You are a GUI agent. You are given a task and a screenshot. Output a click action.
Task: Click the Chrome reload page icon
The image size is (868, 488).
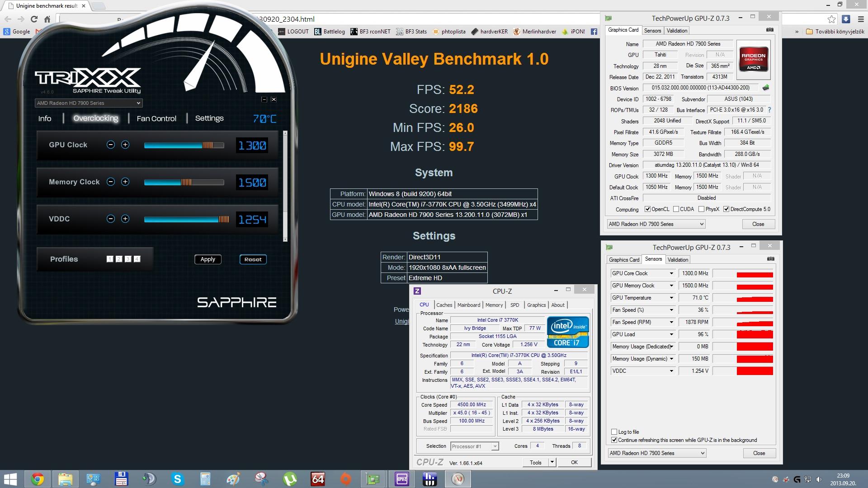point(34,19)
